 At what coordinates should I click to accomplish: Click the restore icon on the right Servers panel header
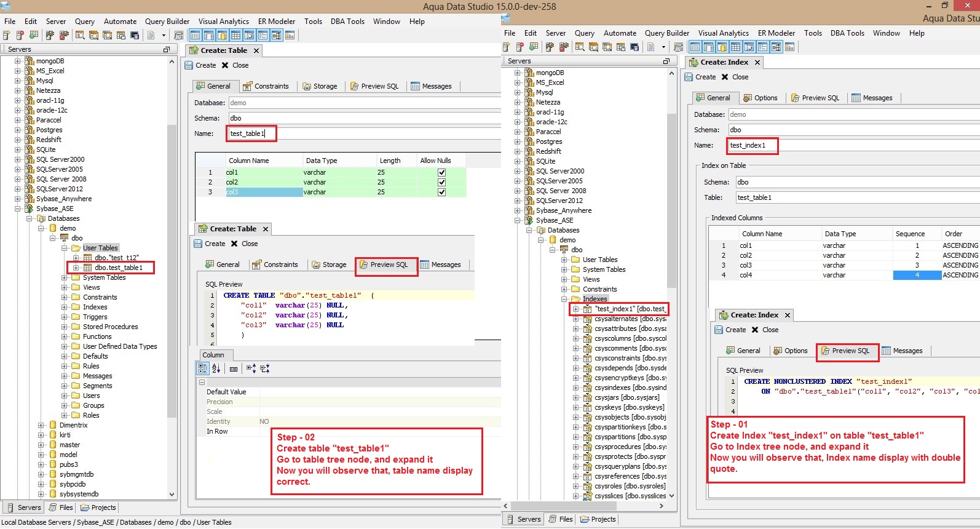pos(666,61)
